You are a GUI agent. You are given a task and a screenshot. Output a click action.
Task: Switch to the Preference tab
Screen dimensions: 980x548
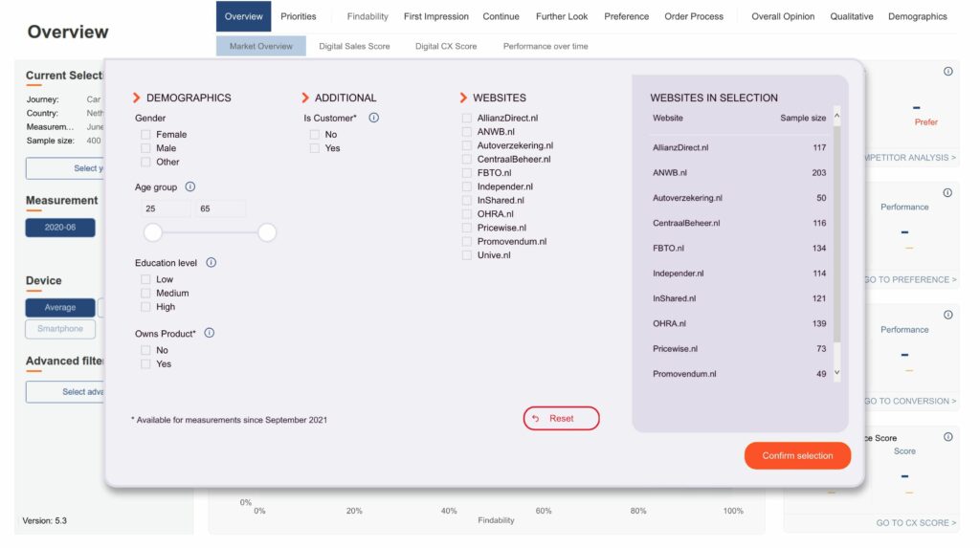coord(626,16)
